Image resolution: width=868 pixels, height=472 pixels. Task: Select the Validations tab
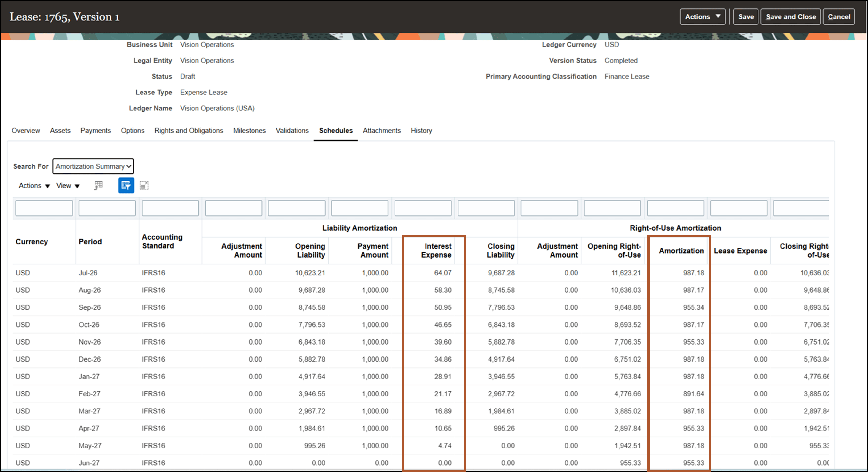[x=292, y=130]
